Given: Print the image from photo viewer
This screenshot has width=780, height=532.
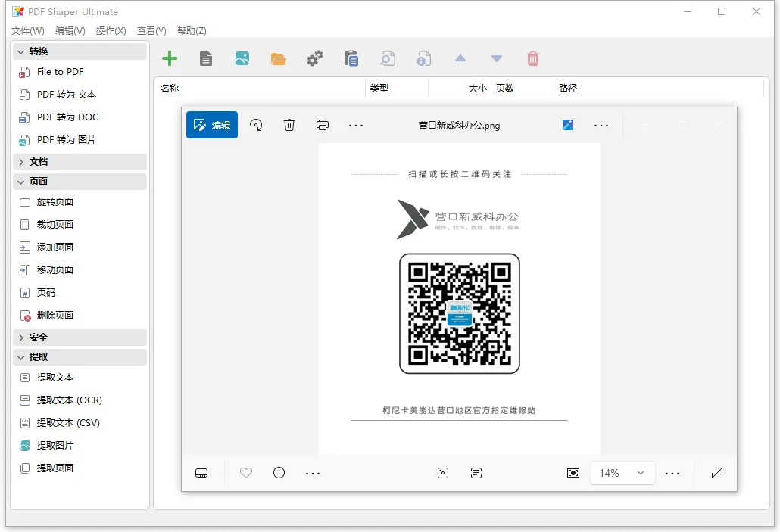Looking at the screenshot, I should pyautogui.click(x=323, y=125).
